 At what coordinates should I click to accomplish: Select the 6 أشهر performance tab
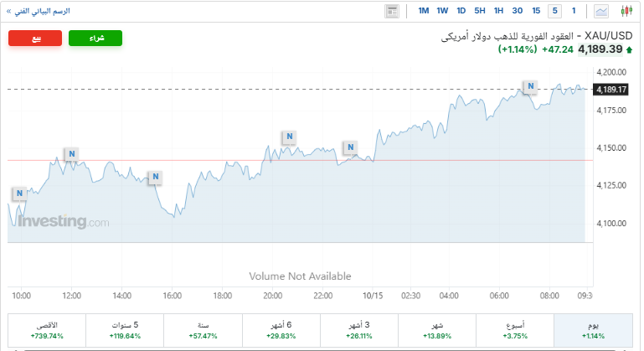point(281,328)
